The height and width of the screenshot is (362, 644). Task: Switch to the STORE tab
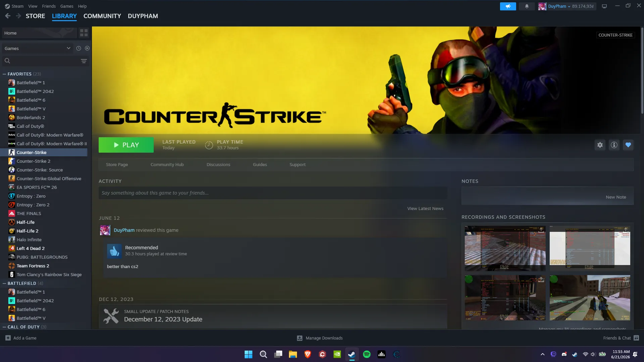click(x=35, y=16)
